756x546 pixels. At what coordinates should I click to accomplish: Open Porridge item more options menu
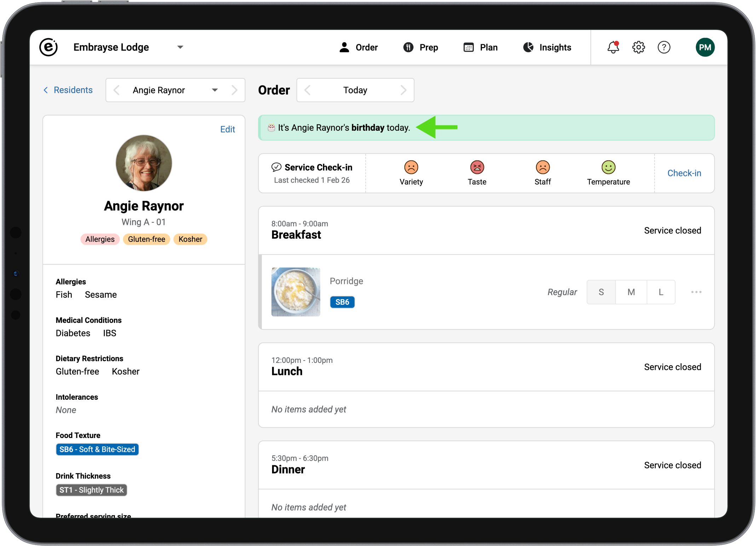click(x=696, y=292)
